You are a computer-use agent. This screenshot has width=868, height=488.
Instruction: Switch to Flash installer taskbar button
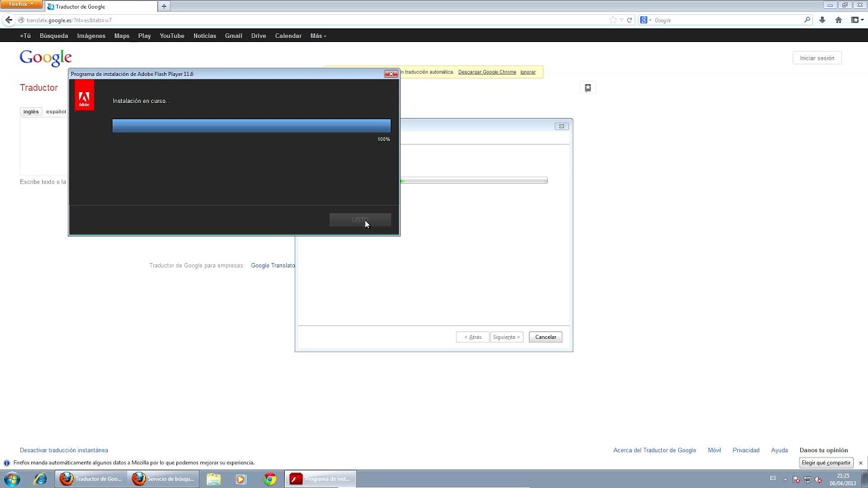(x=321, y=479)
